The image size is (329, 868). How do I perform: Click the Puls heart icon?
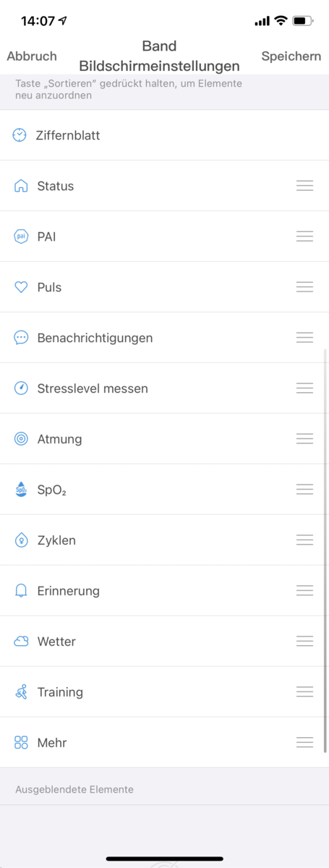22,287
